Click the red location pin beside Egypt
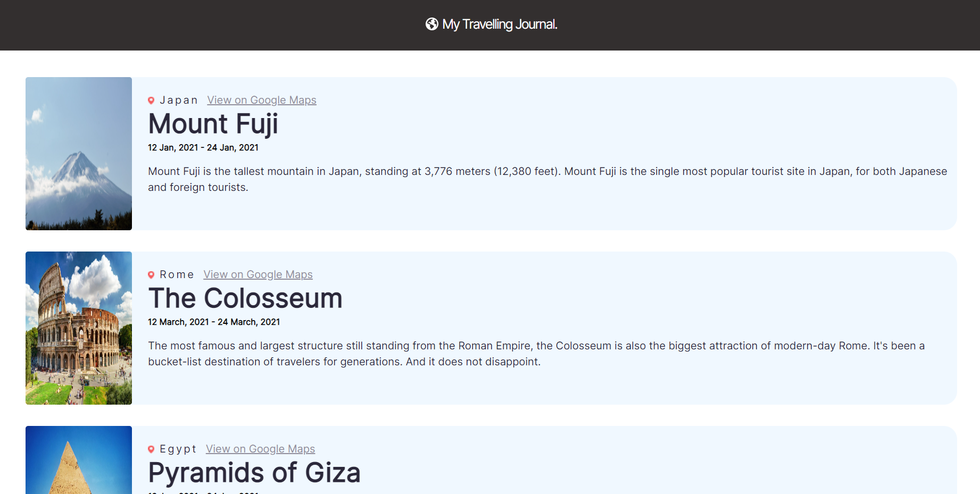This screenshot has height=494, width=980. pos(151,449)
